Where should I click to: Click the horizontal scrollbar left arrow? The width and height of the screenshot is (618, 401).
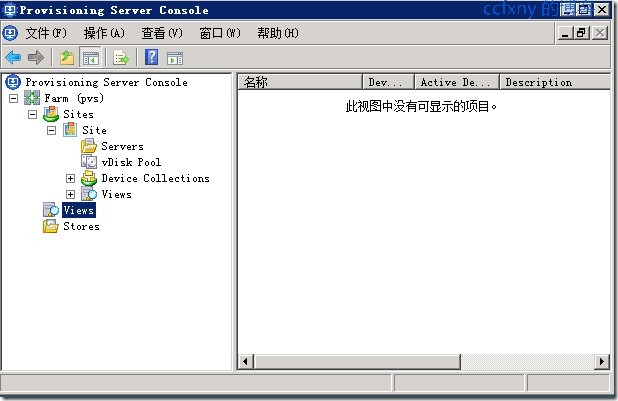246,361
